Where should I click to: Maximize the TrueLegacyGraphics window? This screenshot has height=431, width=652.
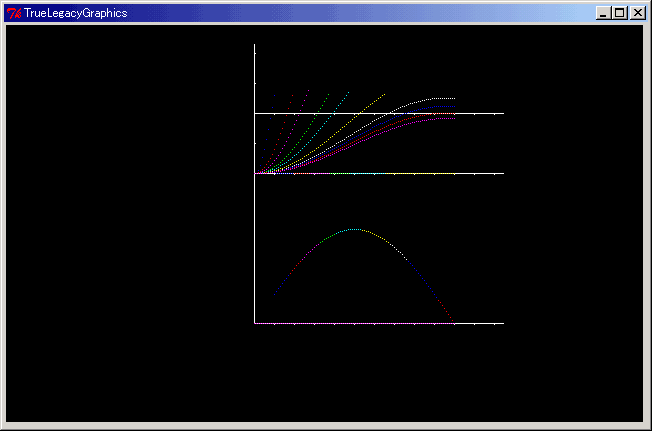[x=619, y=13]
